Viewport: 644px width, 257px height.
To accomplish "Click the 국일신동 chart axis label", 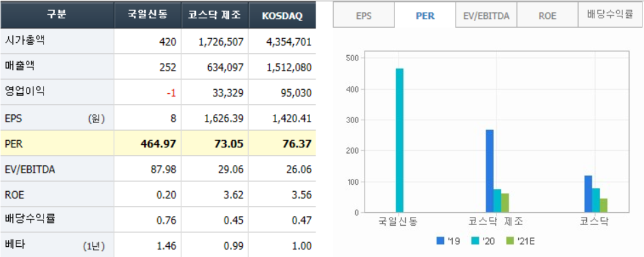I will 398,222.
